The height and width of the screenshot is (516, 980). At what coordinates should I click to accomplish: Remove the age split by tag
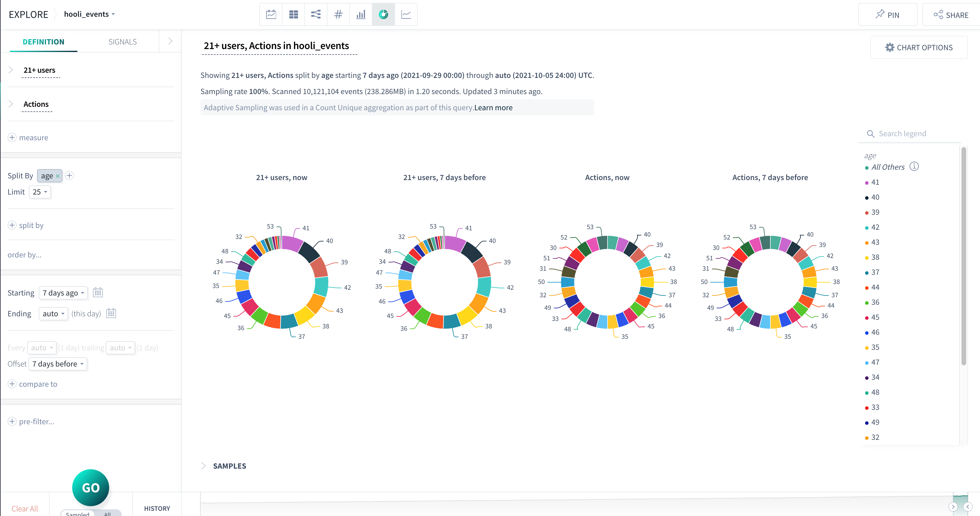(x=57, y=176)
